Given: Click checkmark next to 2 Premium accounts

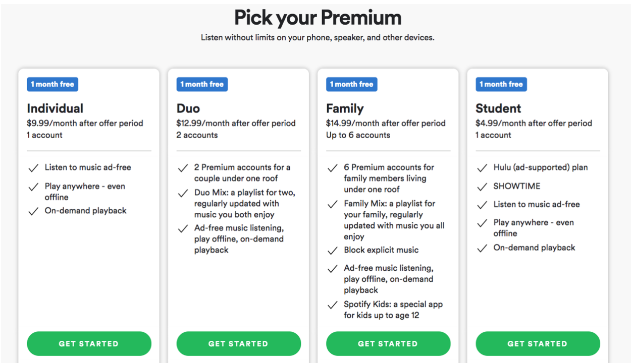Looking at the screenshot, I should click(183, 168).
